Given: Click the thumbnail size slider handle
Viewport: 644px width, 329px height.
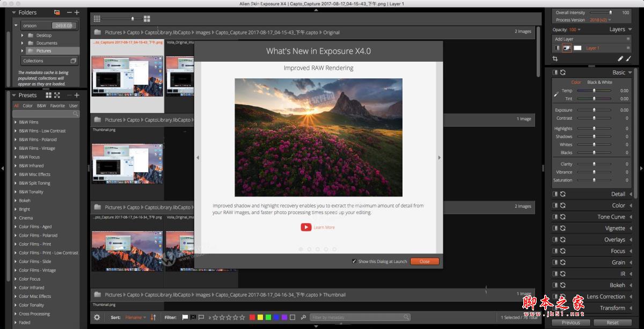Looking at the screenshot, I should tap(133, 19).
